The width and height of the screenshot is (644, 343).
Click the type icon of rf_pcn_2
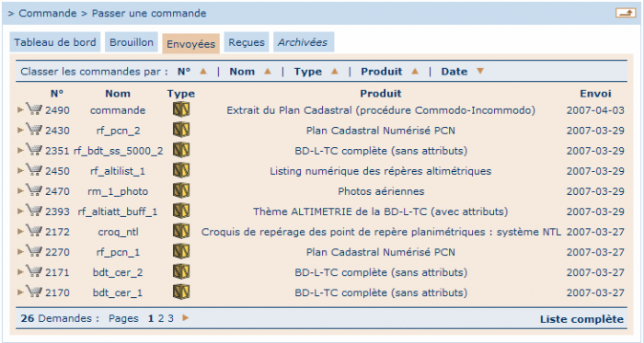(x=181, y=130)
